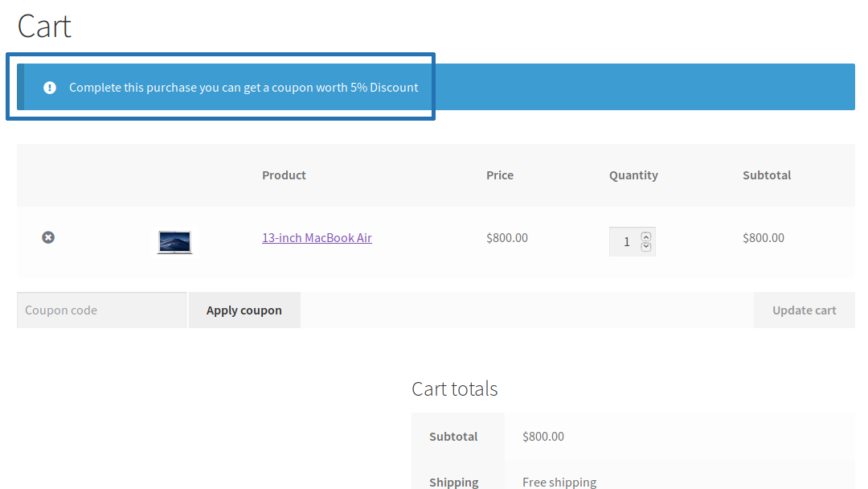Screen dimensions: 868x489
Task: Click the Subtotal row in Cart totals
Action: point(453,436)
